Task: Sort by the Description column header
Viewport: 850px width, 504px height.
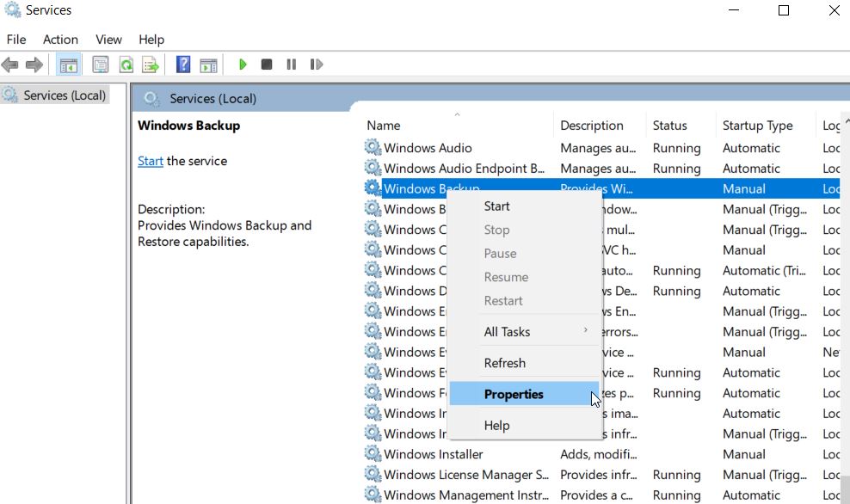Action: coord(600,126)
